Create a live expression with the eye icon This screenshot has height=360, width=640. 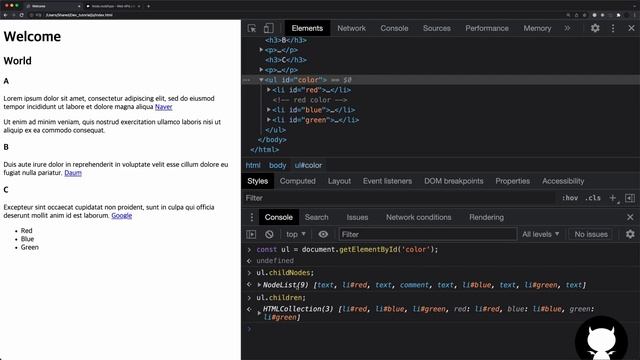tap(323, 234)
